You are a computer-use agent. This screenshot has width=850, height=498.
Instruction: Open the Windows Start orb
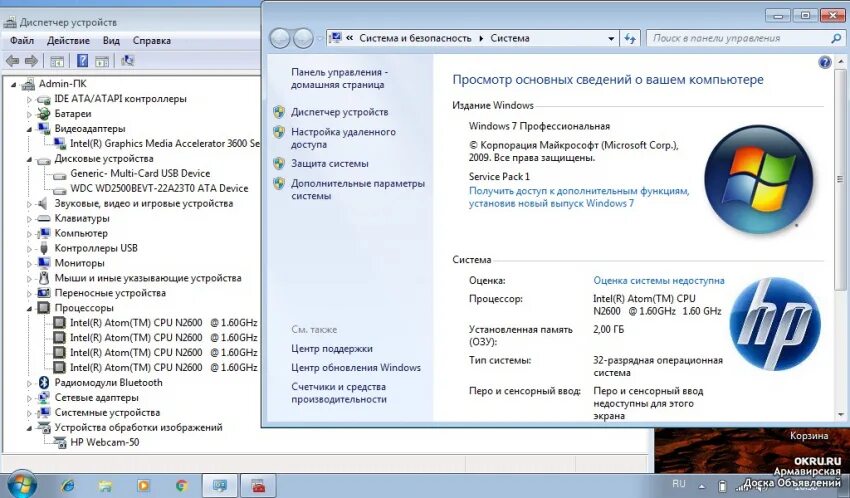click(x=22, y=484)
